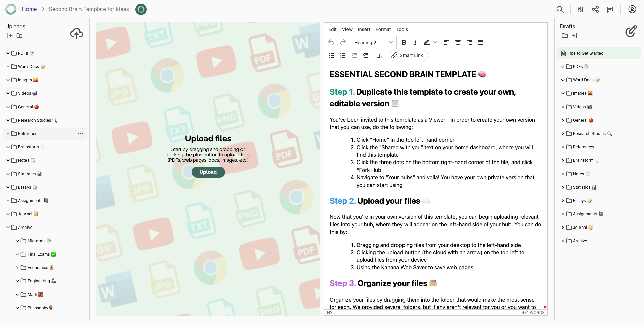Viewport: 644px width, 325px height.
Task: Open the Format menu
Action: [x=383, y=29]
